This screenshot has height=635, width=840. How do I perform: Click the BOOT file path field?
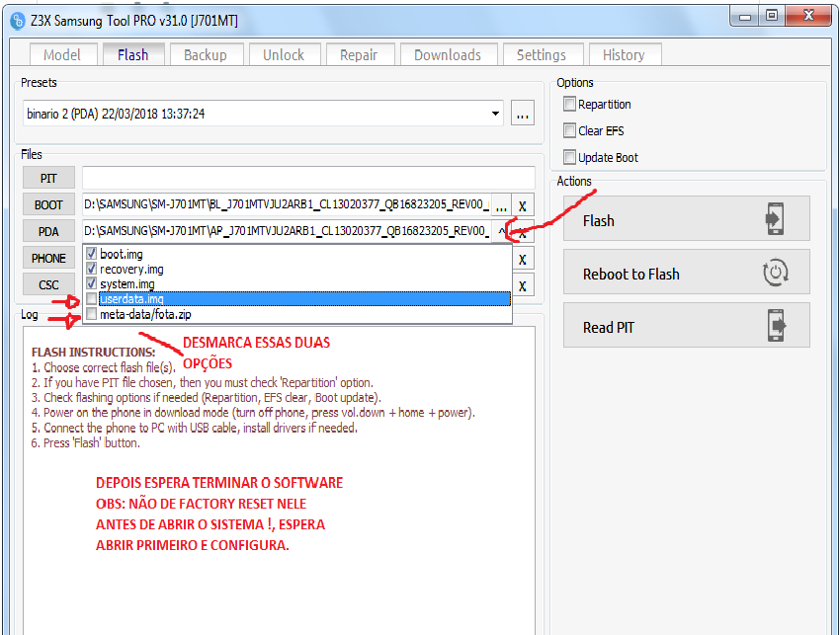pyautogui.click(x=287, y=205)
